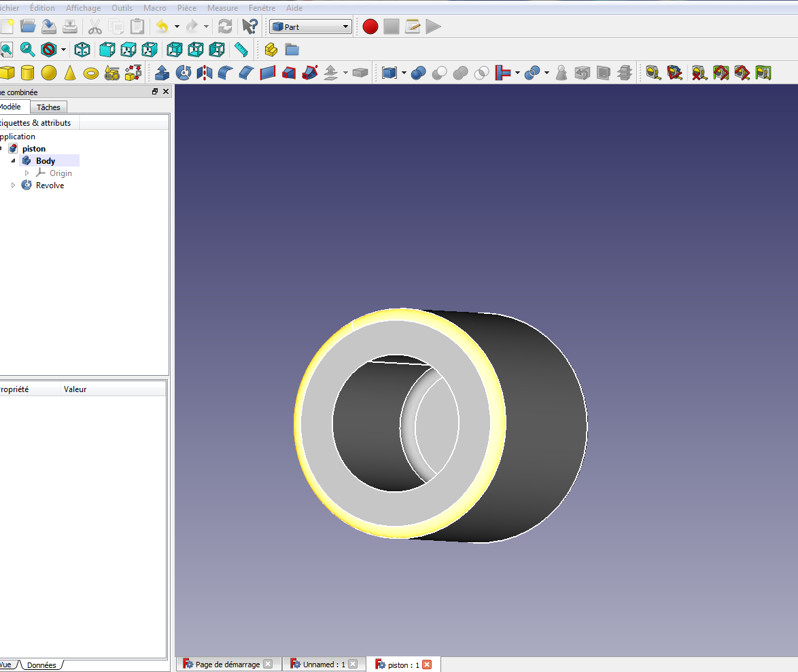Open the measure distance ruler tool

(241, 50)
